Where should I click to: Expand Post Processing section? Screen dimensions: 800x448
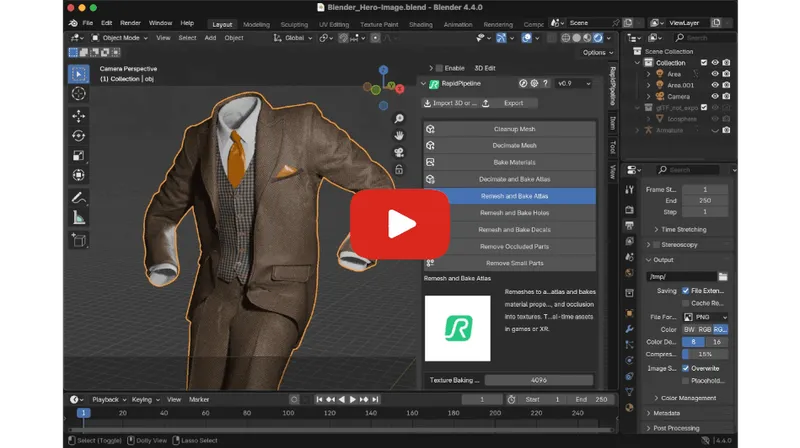click(673, 429)
